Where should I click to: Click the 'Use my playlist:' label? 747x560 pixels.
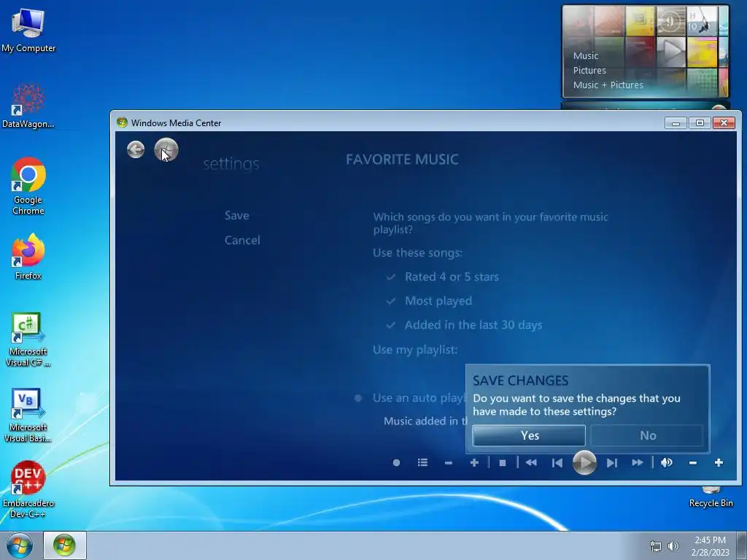click(415, 349)
